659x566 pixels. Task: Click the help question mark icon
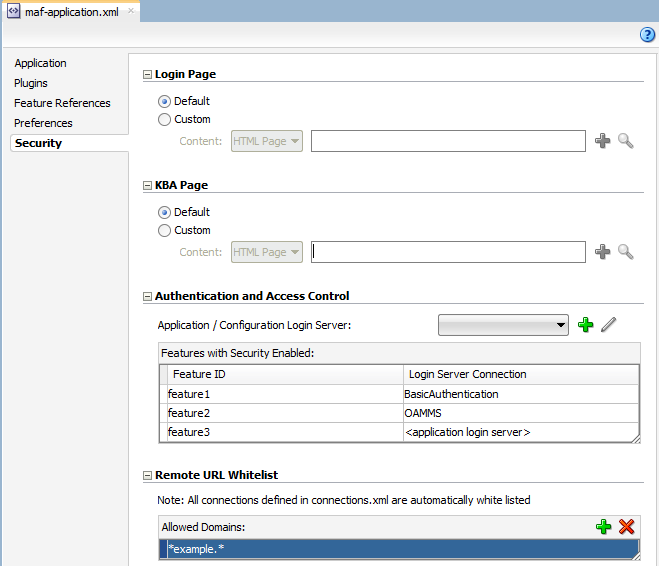coord(647,34)
